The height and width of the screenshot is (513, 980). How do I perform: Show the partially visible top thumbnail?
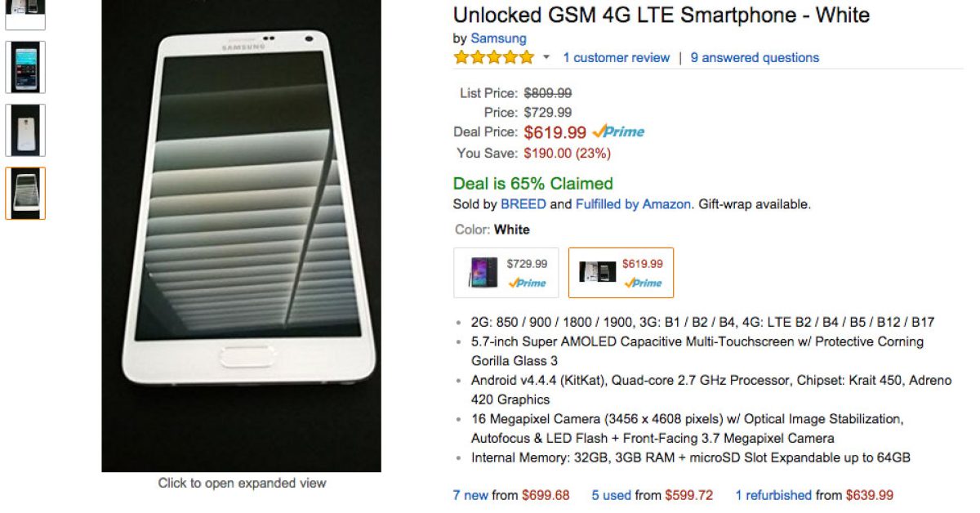coord(25,13)
